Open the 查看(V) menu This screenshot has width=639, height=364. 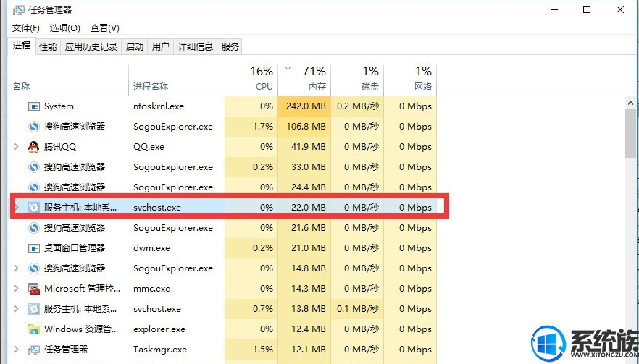pyautogui.click(x=105, y=28)
